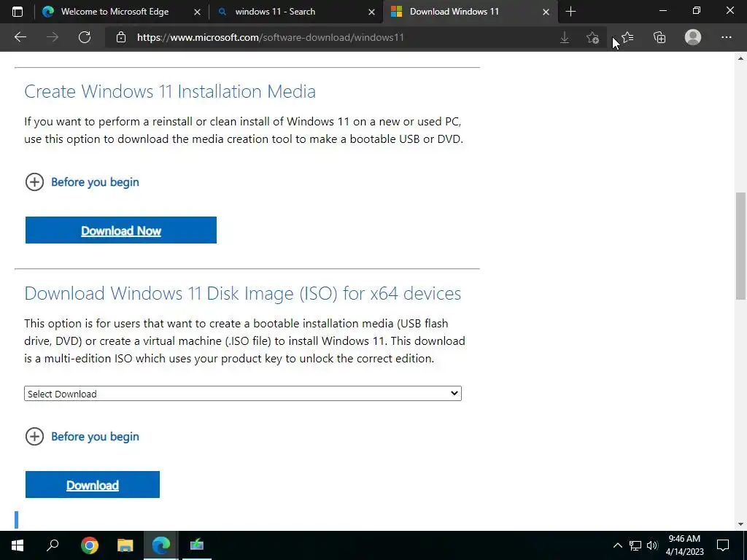Open the fourth pinned taskbar app
Viewport: 747px width, 560px height.
197,545
